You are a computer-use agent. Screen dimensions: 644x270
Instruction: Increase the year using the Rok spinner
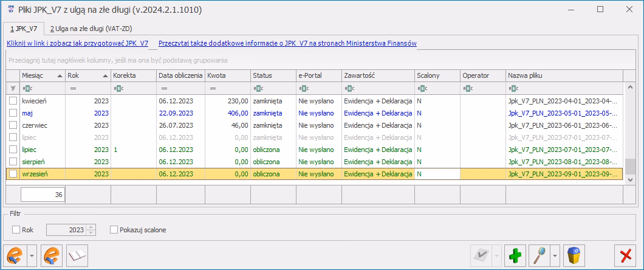91,227
